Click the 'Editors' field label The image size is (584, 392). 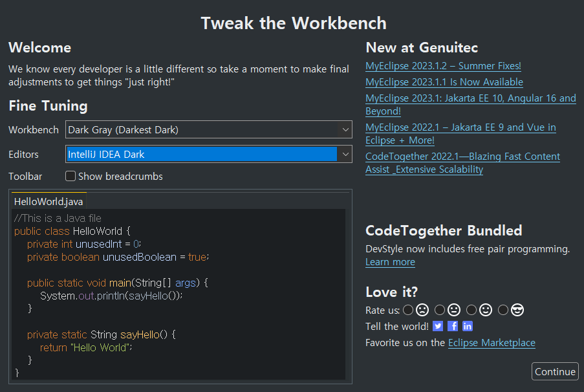(23, 154)
